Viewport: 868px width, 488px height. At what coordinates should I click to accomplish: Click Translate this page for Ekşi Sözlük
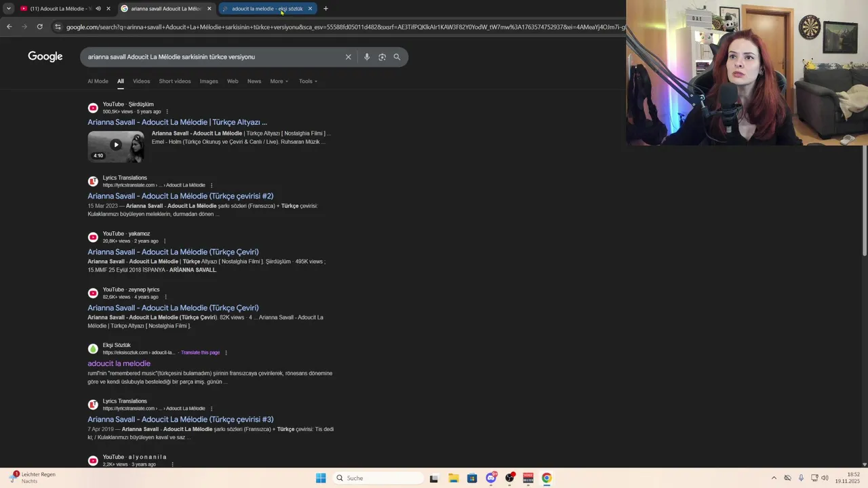coord(200,352)
